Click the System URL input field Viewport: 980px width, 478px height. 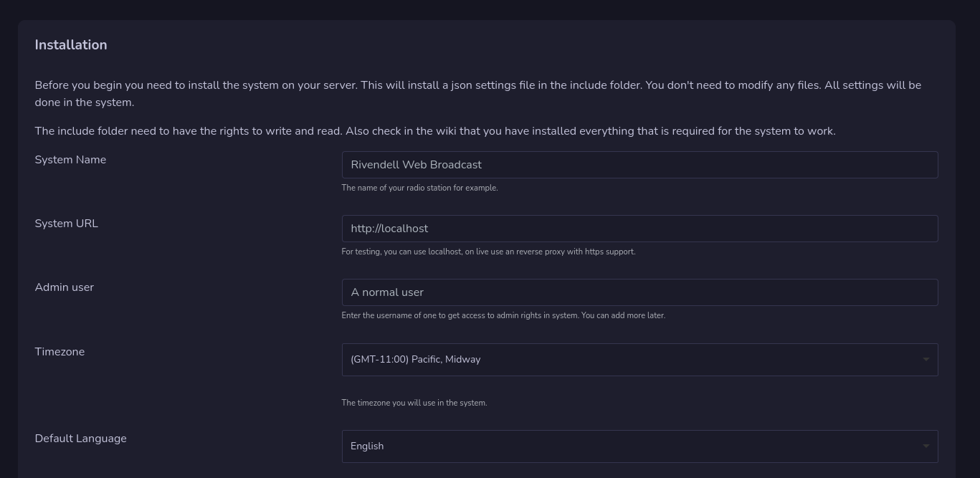click(x=639, y=229)
